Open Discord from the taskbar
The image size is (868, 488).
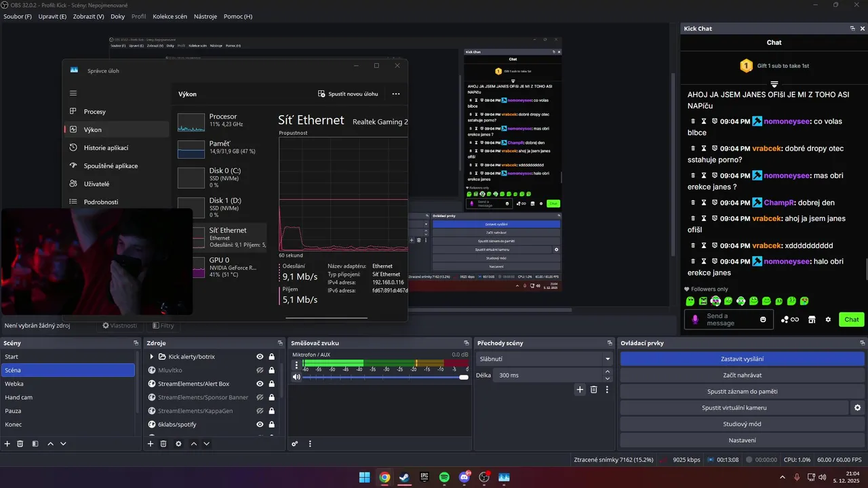pos(465,477)
